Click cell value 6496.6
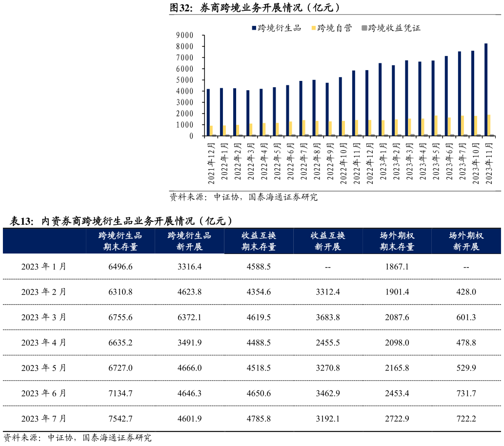 click(120, 267)
